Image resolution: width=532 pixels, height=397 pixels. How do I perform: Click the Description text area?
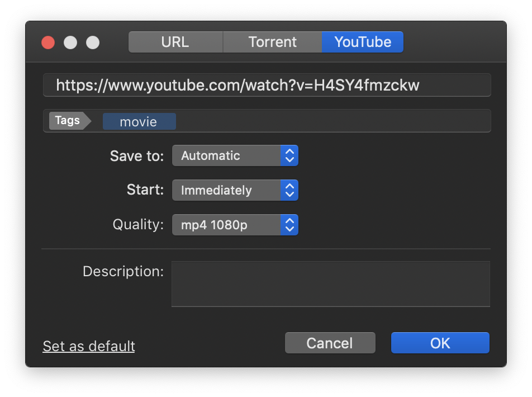click(x=331, y=284)
